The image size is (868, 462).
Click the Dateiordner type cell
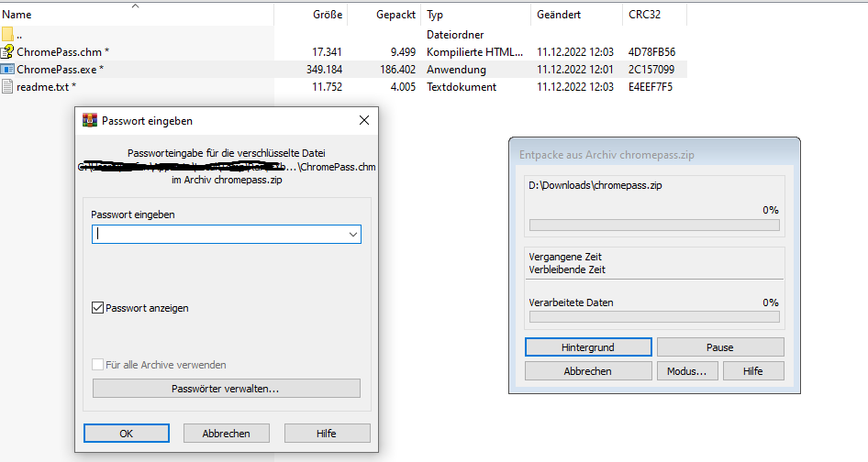(455, 35)
